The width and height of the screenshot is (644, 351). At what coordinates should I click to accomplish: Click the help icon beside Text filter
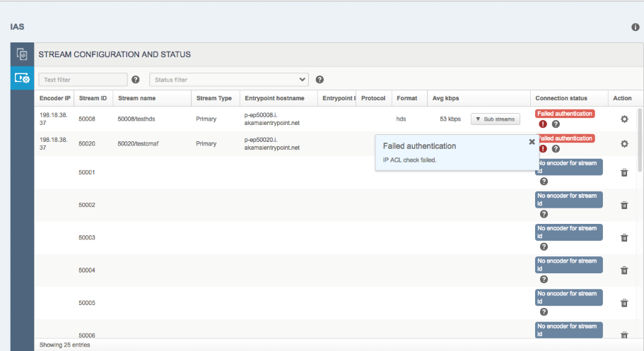(x=136, y=80)
